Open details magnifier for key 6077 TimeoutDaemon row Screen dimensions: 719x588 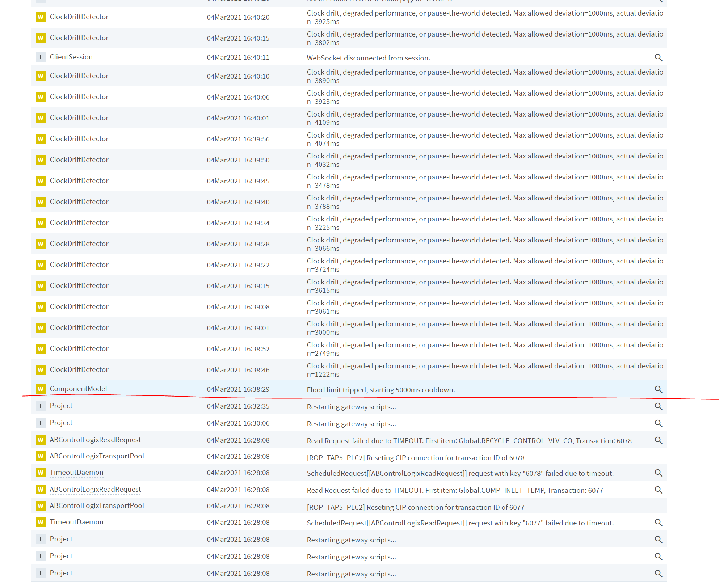pos(658,523)
